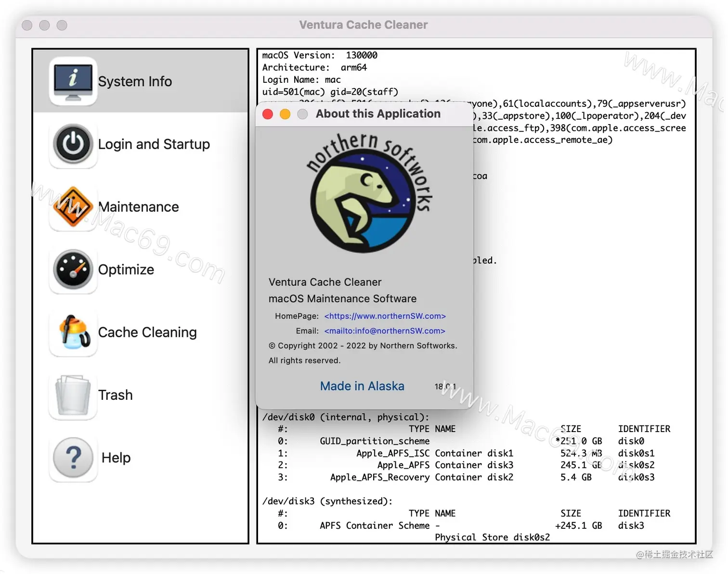
Task: Click the macOS Version 130000 line
Action: click(x=320, y=55)
